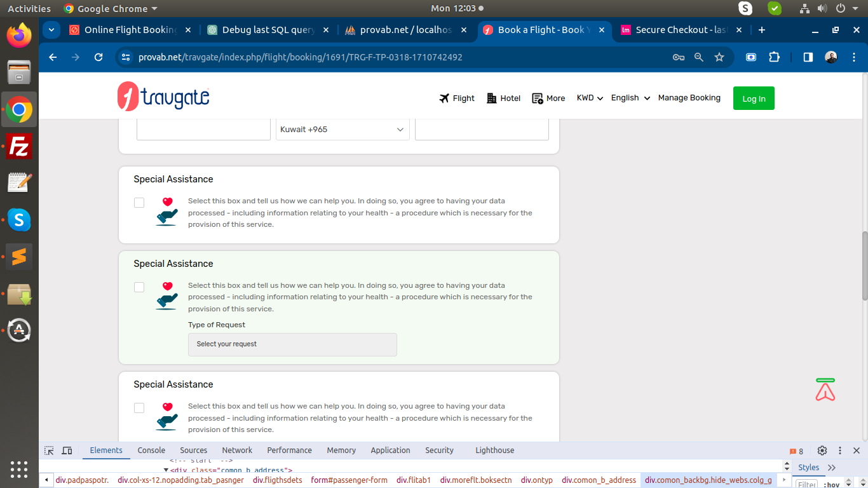Toggle DevTools device toolbar icon
The width and height of the screenshot is (868, 488).
pos(67,451)
